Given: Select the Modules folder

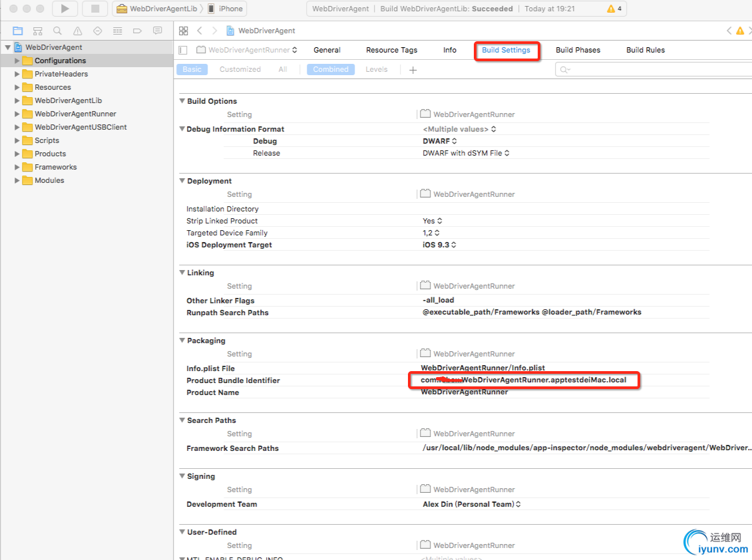Looking at the screenshot, I should coord(49,180).
